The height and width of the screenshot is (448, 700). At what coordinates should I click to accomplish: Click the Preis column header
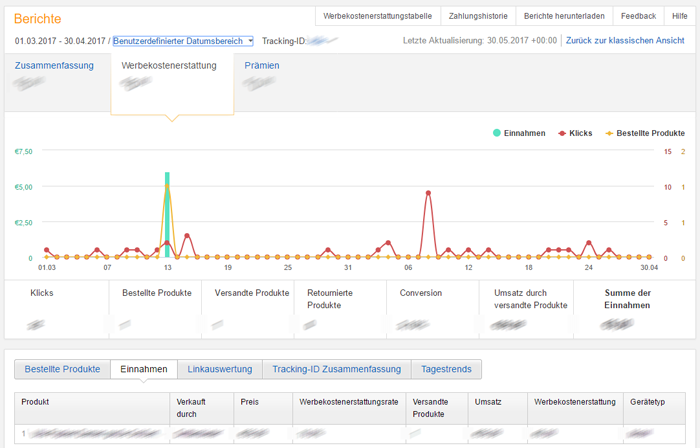pyautogui.click(x=263, y=408)
